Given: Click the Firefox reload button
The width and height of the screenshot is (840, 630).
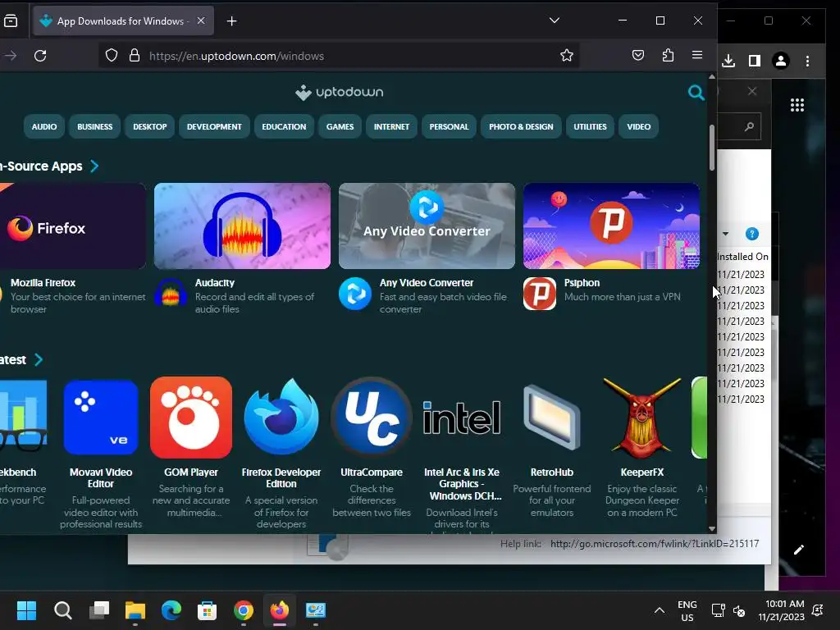Looking at the screenshot, I should point(40,56).
